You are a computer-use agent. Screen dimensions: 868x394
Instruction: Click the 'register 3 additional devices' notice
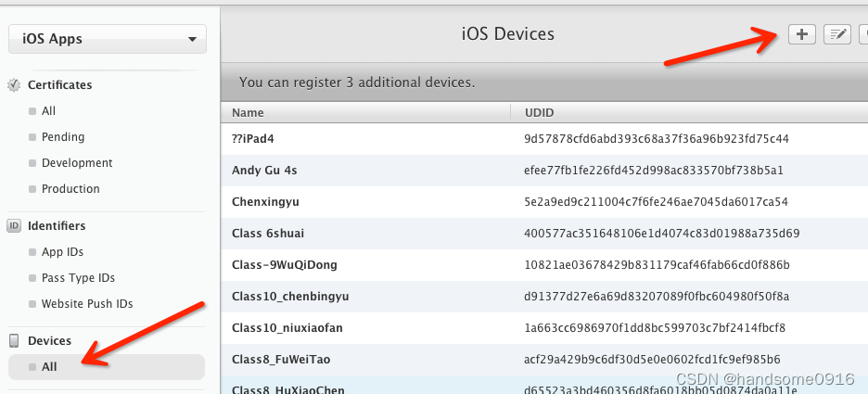[x=357, y=83]
